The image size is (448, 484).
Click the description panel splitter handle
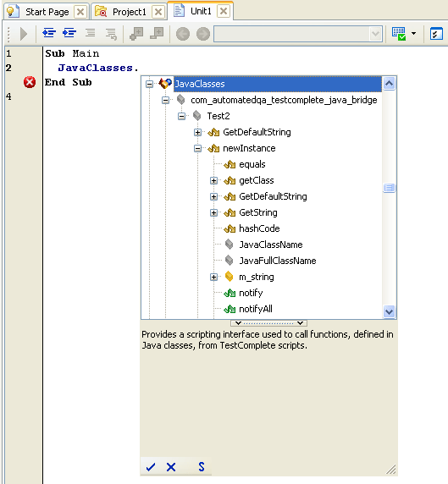[268, 323]
